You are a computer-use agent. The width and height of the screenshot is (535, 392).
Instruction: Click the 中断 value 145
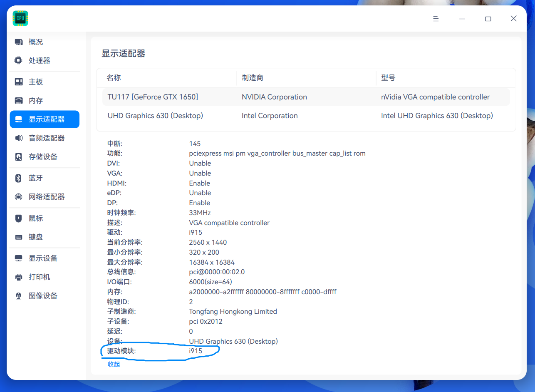coord(195,144)
